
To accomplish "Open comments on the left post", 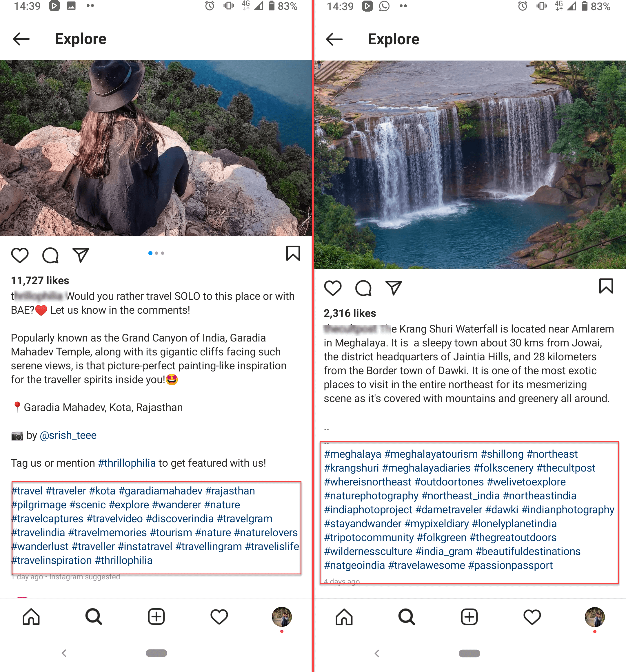I will [50, 255].
